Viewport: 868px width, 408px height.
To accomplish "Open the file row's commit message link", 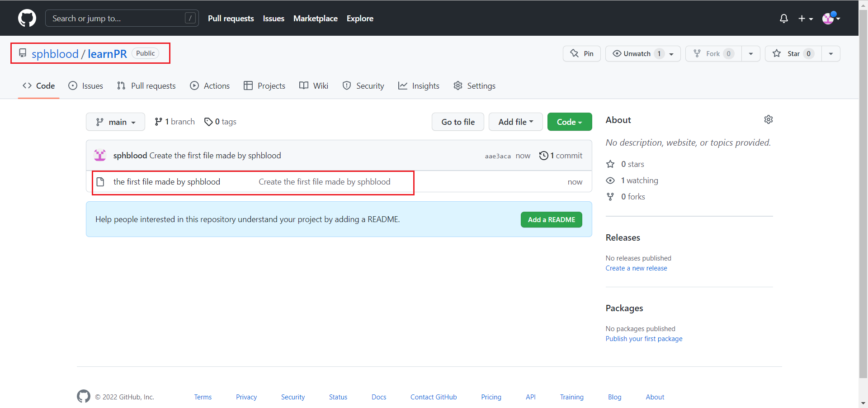I will (x=325, y=181).
